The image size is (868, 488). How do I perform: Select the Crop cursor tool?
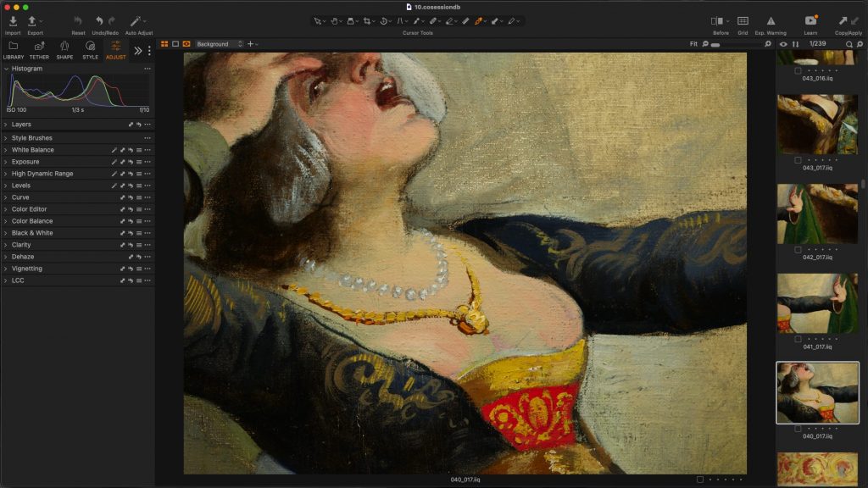[366, 21]
